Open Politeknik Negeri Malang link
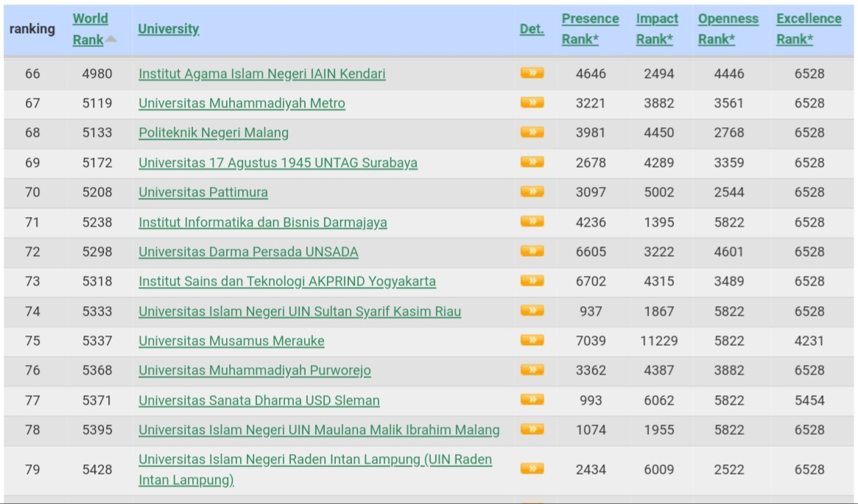The height and width of the screenshot is (504, 858). point(214,133)
